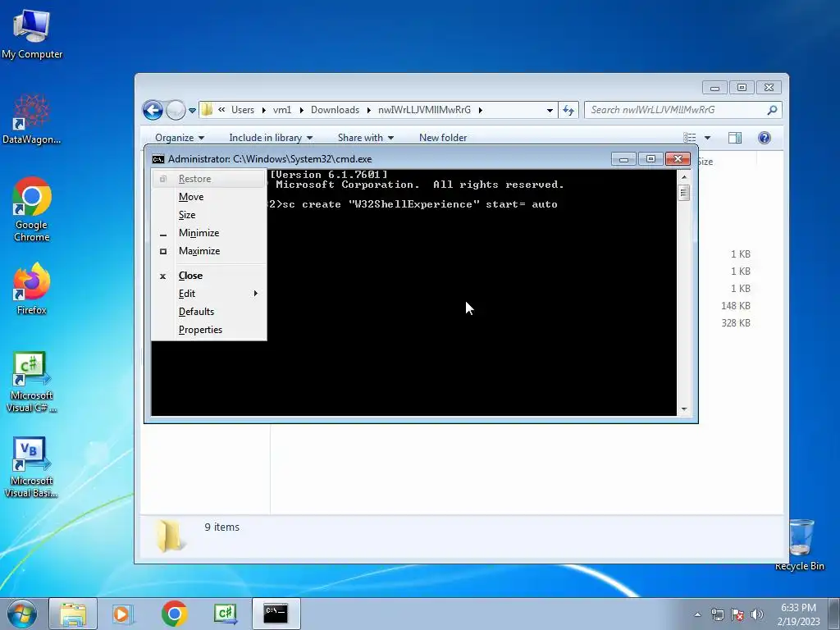This screenshot has width=840, height=630.
Task: Open the DataWagon desktop shortcut
Action: pos(32,120)
